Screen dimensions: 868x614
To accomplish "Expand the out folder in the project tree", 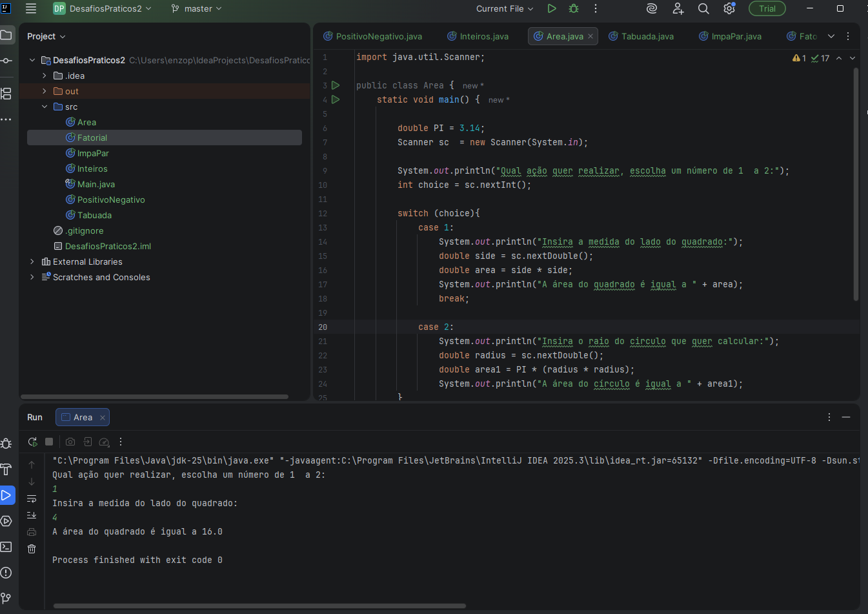I will (45, 91).
